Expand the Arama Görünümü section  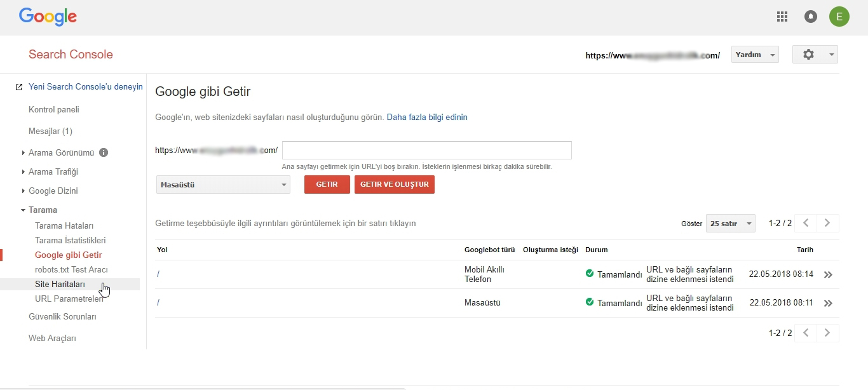click(24, 153)
